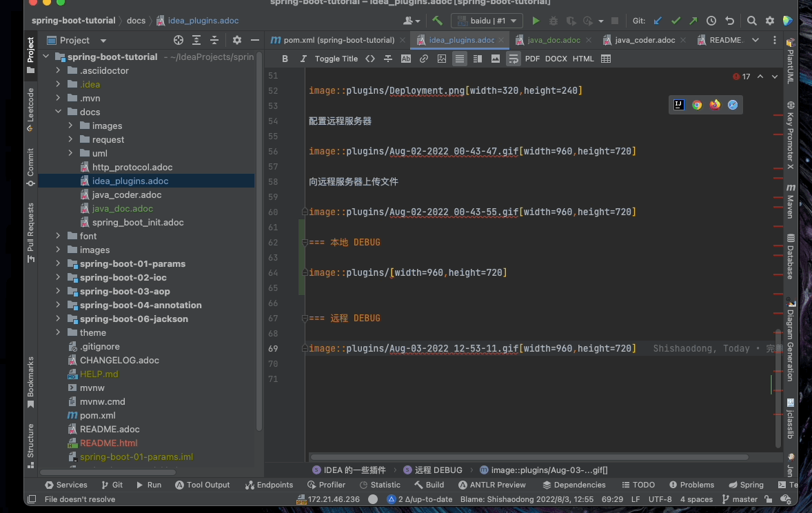Click the editor horizontal scrollbar
The image size is (812, 513).
[x=529, y=457]
